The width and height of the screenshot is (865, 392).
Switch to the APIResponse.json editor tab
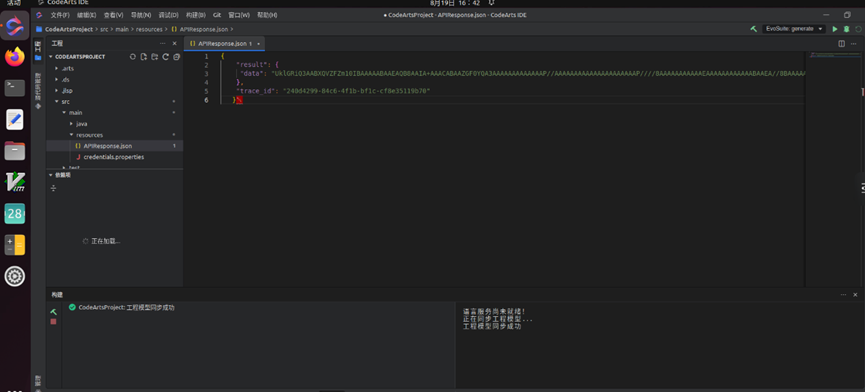click(x=224, y=44)
